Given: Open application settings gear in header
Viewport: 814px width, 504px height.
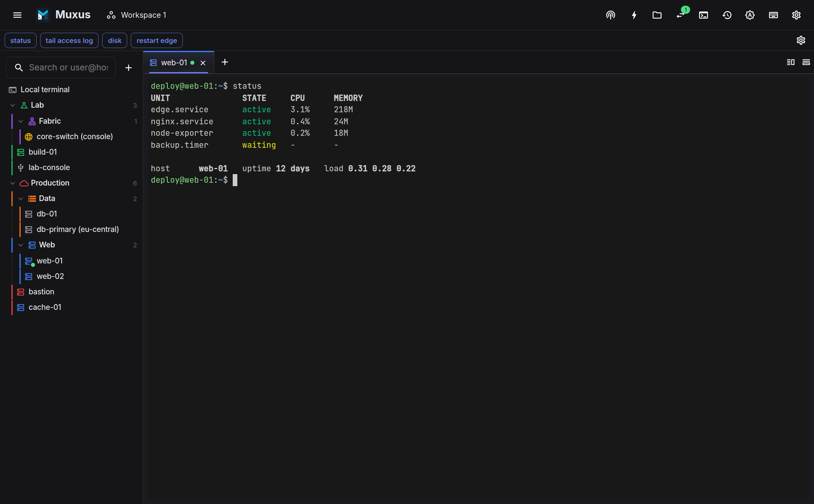Looking at the screenshot, I should [796, 15].
